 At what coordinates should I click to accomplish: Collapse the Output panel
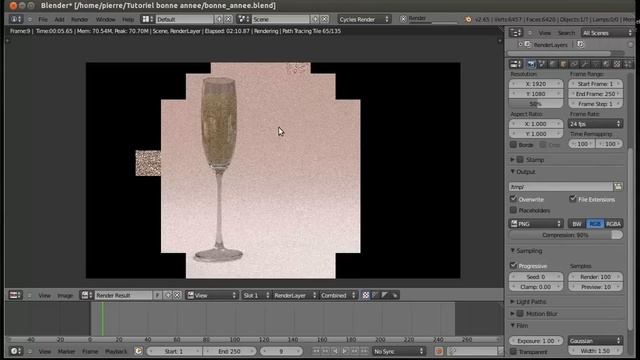pyautogui.click(x=513, y=172)
